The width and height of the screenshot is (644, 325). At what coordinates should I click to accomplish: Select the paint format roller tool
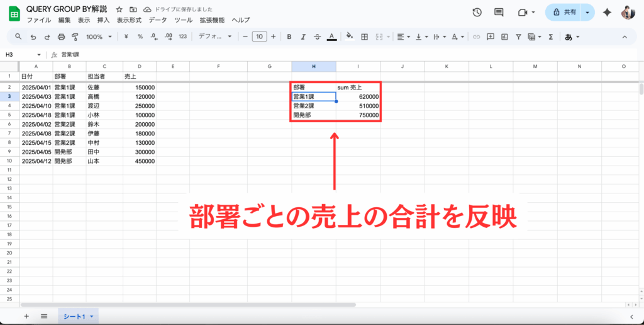(x=75, y=37)
